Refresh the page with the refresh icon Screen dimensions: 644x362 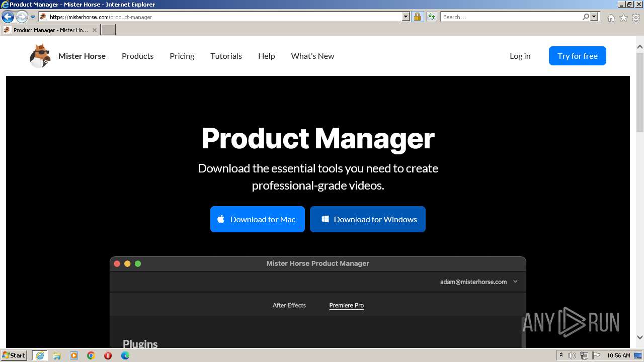pyautogui.click(x=432, y=17)
